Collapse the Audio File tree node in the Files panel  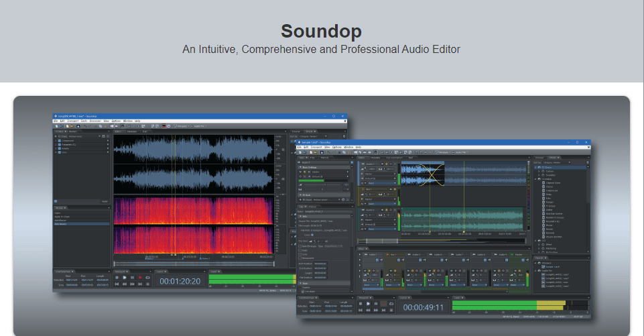[x=535, y=270]
